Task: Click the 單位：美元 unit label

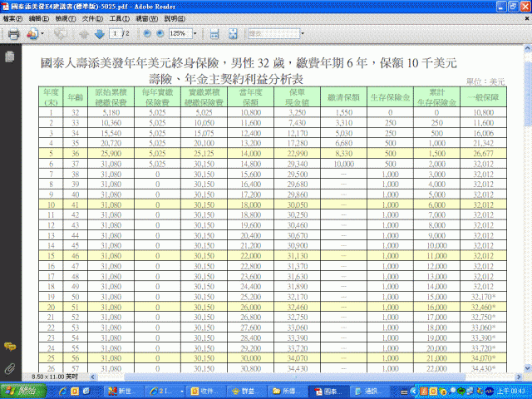Action: (x=485, y=81)
